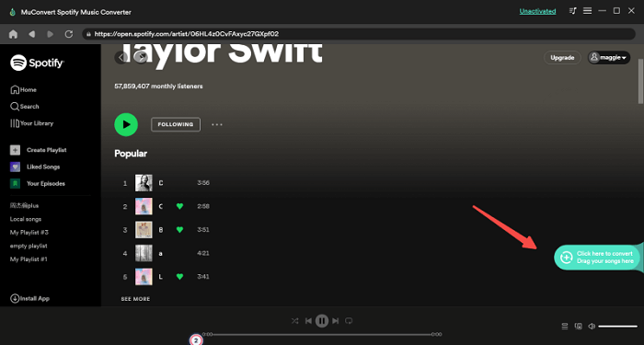Click the page vertical scrollbar

(x=640, y=81)
